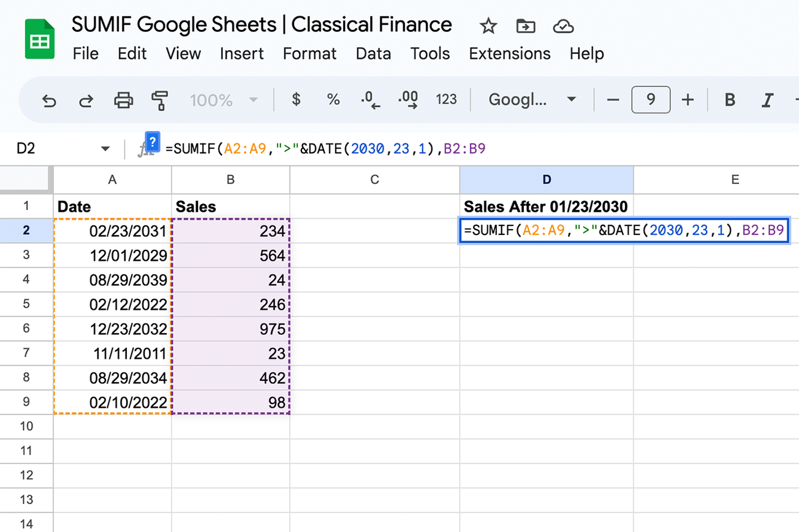Open the Name Box dropdown arrow
This screenshot has width=799, height=532.
(x=105, y=148)
